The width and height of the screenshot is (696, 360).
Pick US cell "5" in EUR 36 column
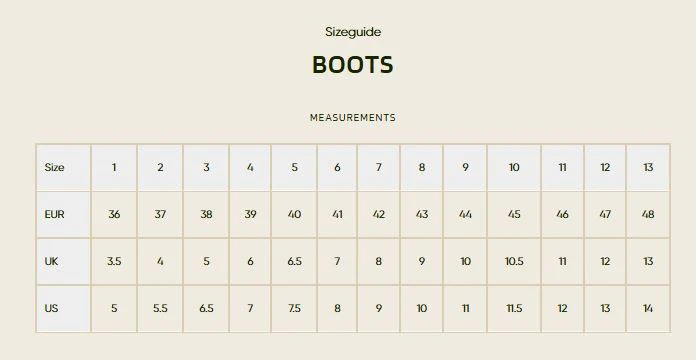coord(114,309)
